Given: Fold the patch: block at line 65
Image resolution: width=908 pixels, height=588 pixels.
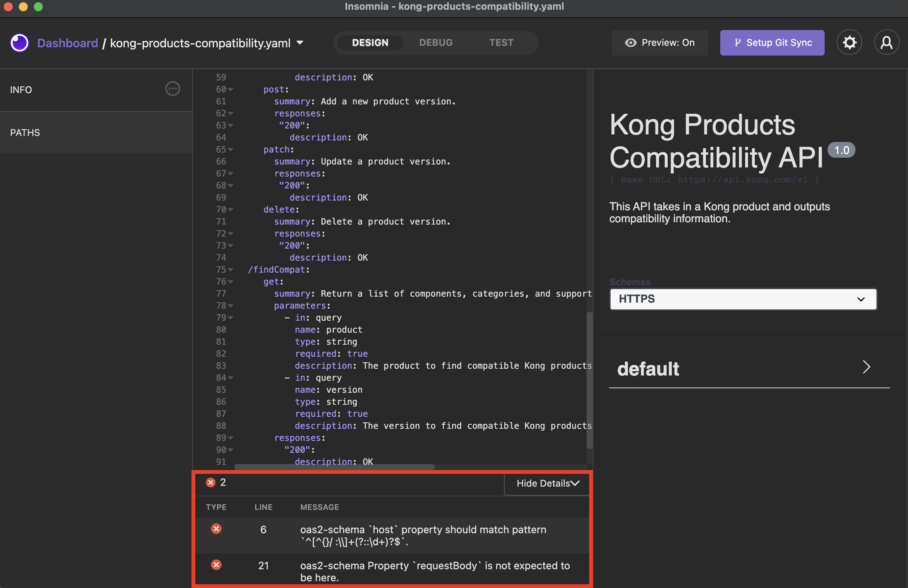Looking at the screenshot, I should pyautogui.click(x=231, y=149).
